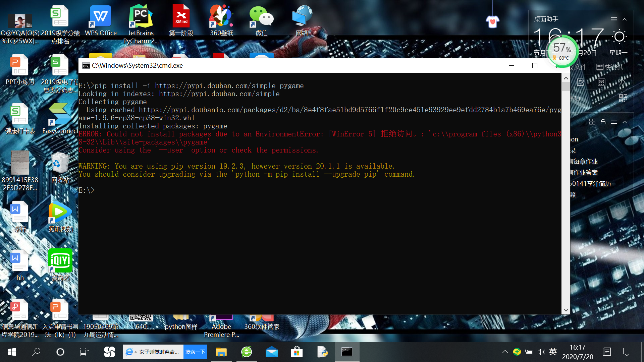
Task: Open the notes edit icon in 桌面助手
Action: point(581,82)
